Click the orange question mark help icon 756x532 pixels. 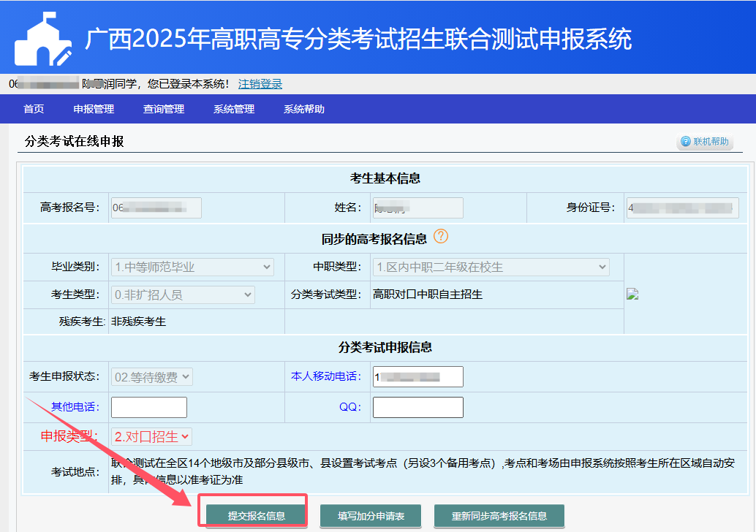(x=440, y=237)
